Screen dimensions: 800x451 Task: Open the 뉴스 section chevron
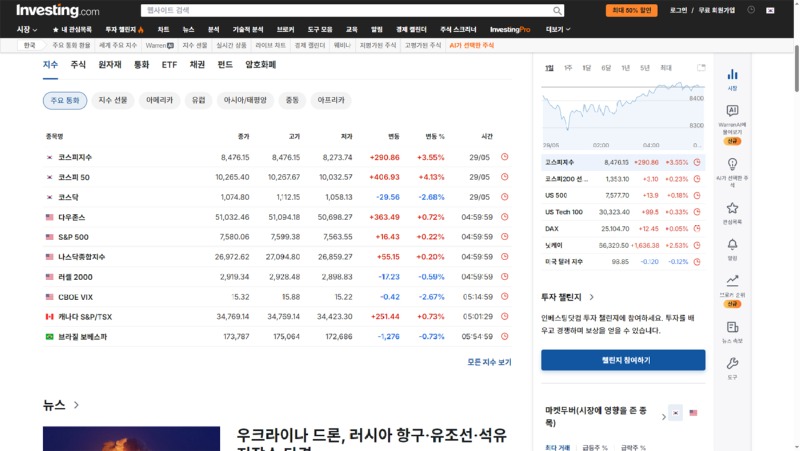click(x=76, y=405)
